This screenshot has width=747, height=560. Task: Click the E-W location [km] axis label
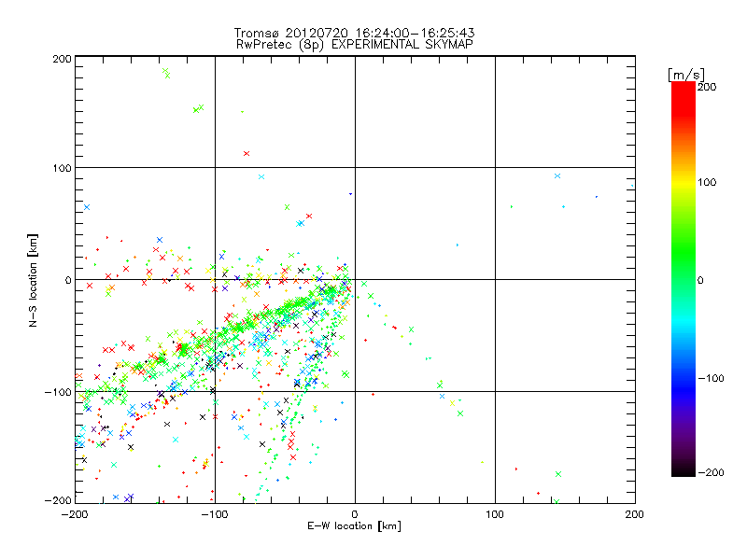354,526
